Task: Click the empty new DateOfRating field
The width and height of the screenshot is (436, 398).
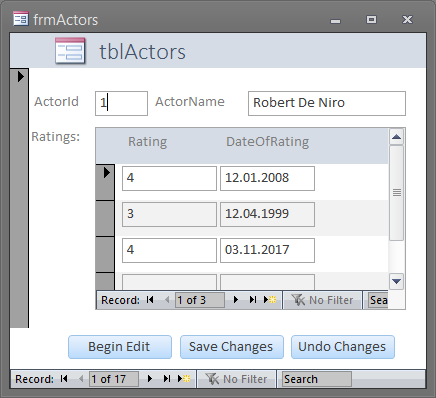Action: point(267,282)
